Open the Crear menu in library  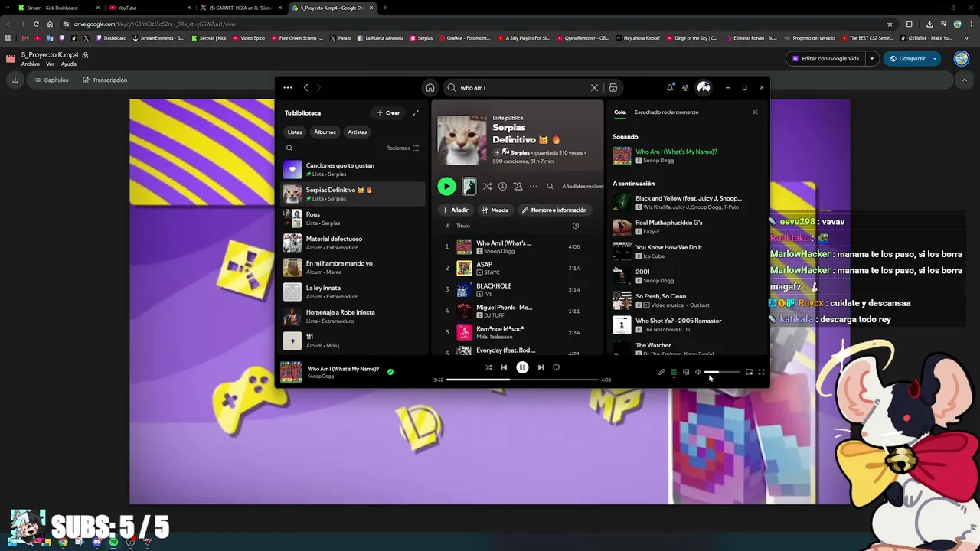click(x=388, y=113)
